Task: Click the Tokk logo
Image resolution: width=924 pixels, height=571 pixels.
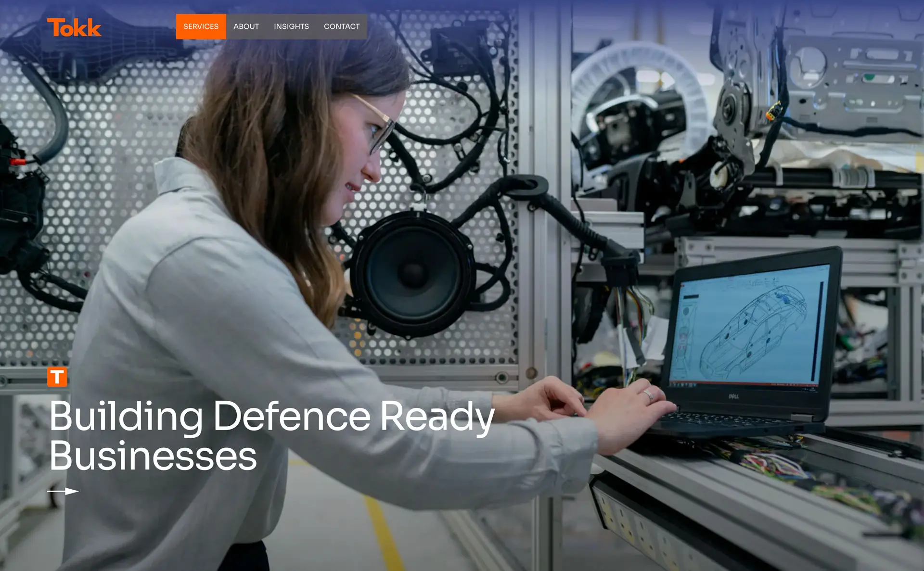Action: click(x=74, y=27)
